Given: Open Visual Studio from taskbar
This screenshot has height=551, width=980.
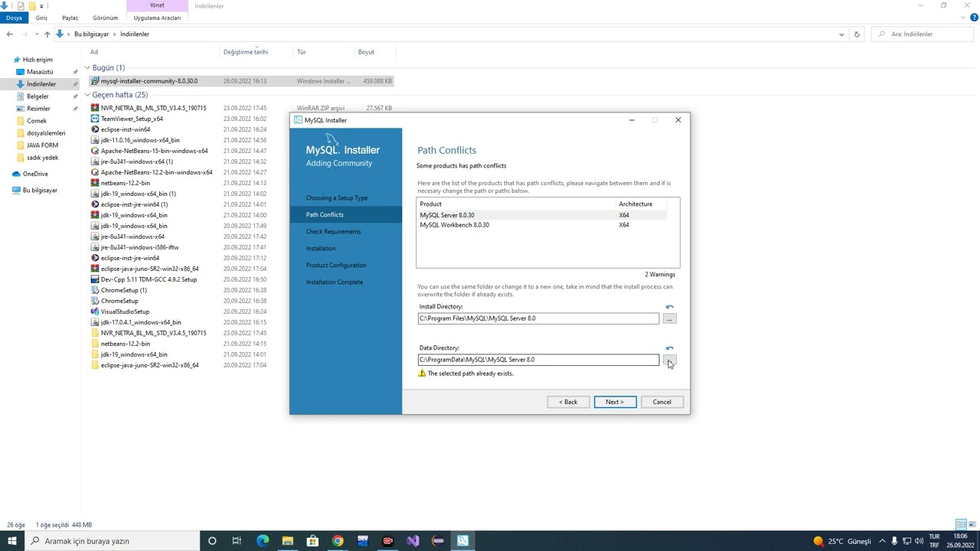Looking at the screenshot, I should tap(413, 541).
